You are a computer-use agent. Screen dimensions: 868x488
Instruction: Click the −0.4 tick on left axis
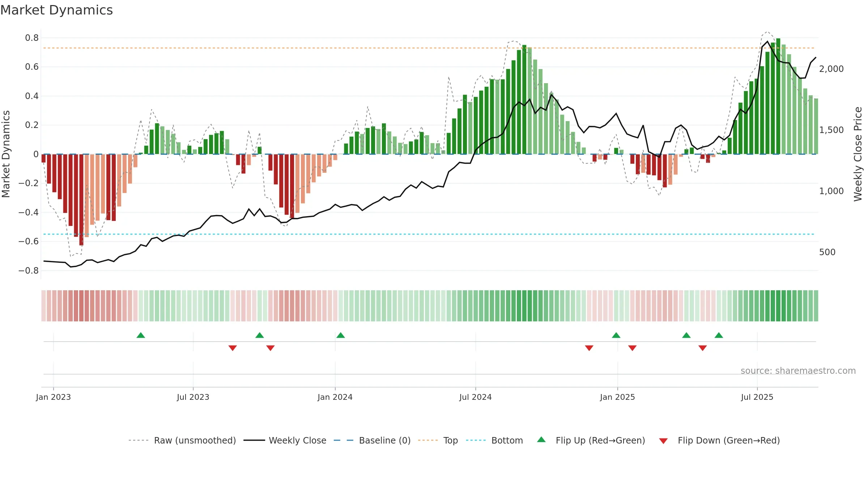[29, 212]
